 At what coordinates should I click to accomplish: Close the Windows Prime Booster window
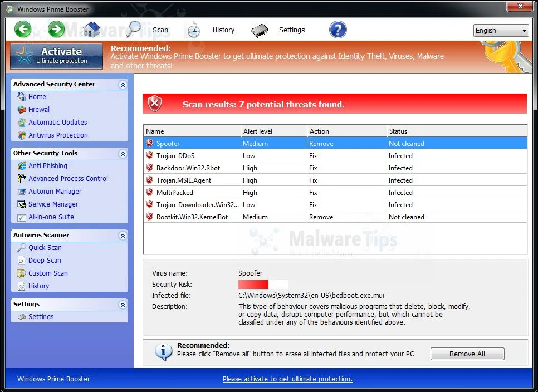point(520,6)
